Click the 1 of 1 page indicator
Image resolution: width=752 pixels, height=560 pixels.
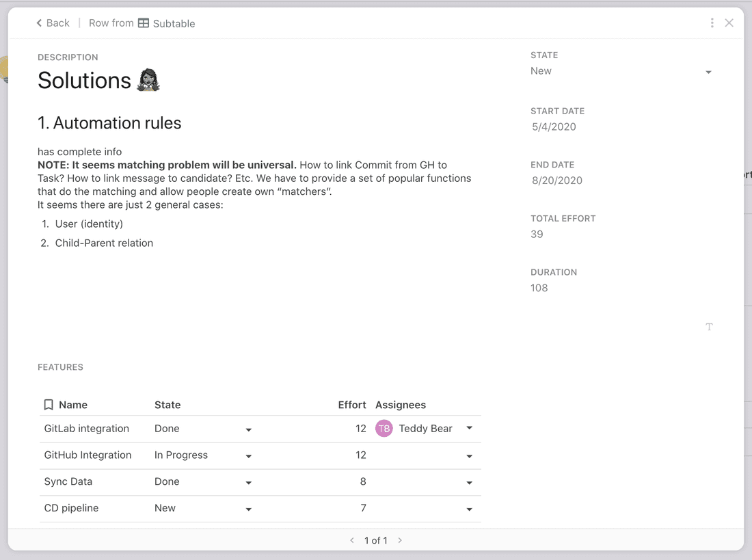[376, 540]
